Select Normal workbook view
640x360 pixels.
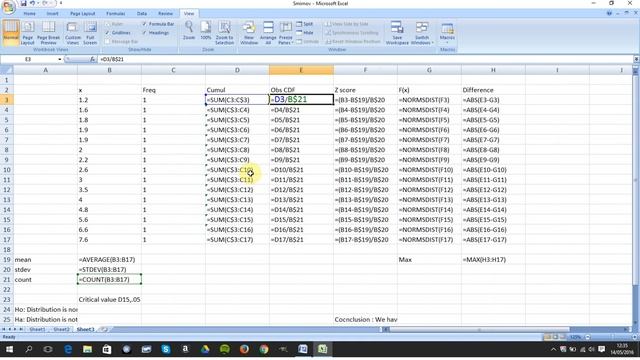pos(11,33)
